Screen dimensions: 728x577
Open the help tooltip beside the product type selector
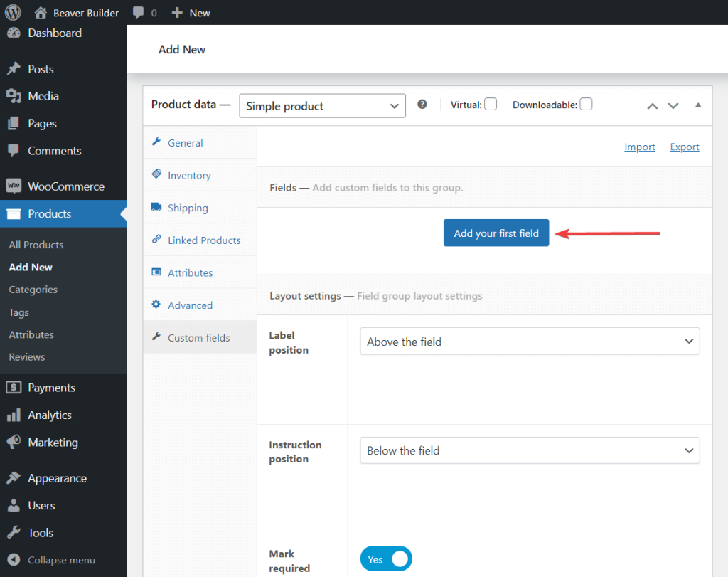coord(422,104)
